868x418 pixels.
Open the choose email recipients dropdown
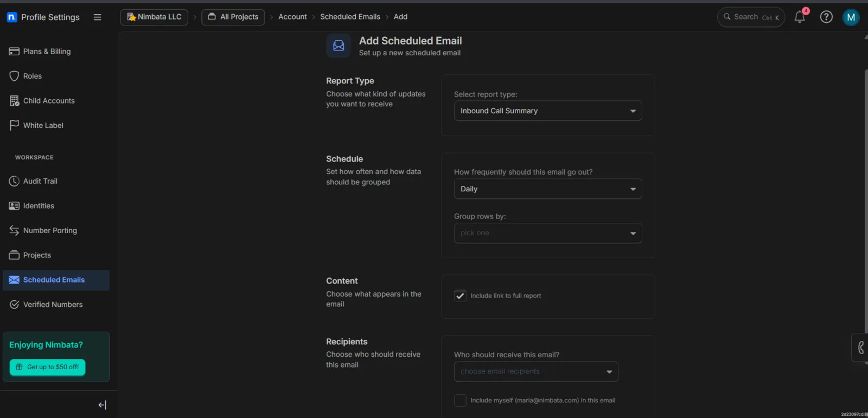(x=536, y=371)
